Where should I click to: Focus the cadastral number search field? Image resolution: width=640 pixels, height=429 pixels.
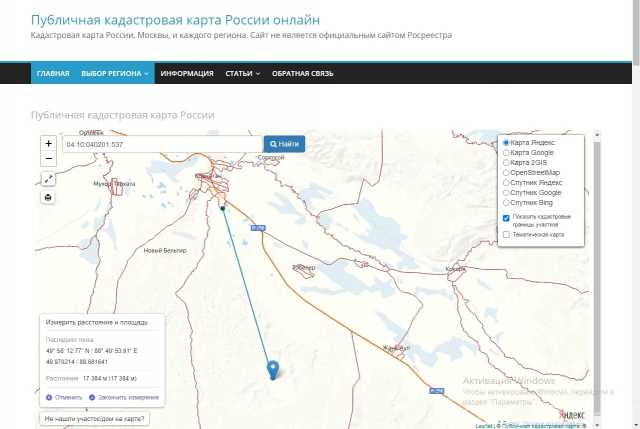[162, 144]
